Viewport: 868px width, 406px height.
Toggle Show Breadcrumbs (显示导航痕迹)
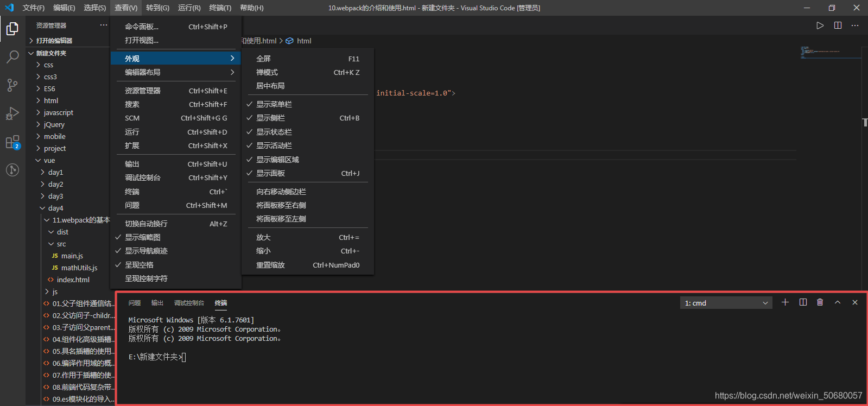[x=176, y=251]
